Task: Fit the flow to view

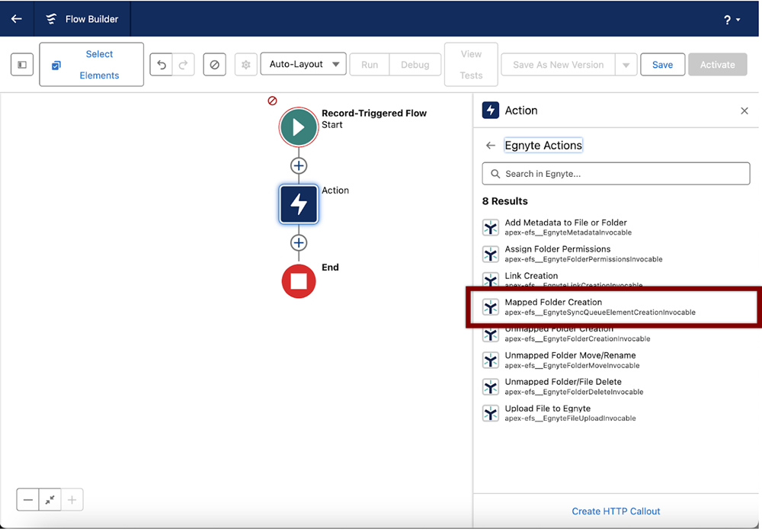Action: 50,500
